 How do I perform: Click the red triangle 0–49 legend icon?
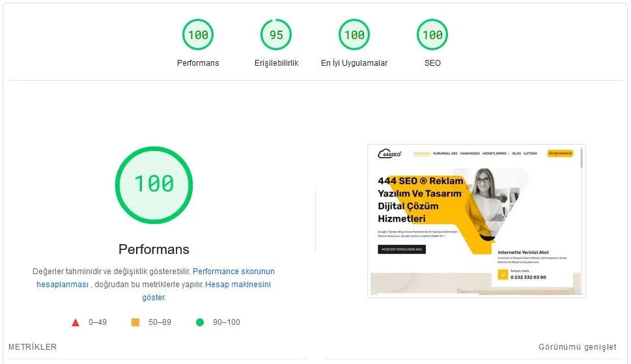pos(76,322)
